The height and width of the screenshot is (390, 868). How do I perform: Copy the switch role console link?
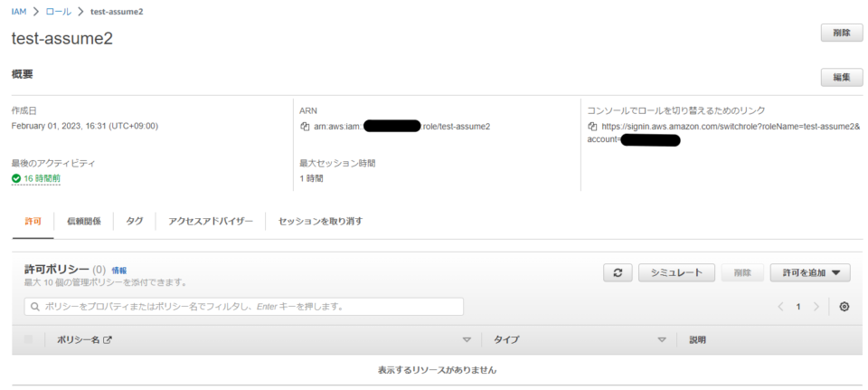coord(592,127)
